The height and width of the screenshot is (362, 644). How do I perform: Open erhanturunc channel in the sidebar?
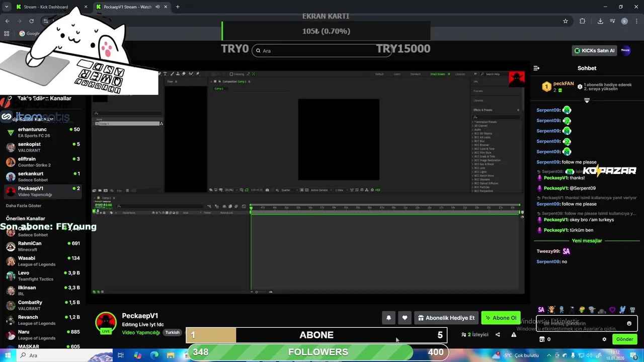click(43, 132)
